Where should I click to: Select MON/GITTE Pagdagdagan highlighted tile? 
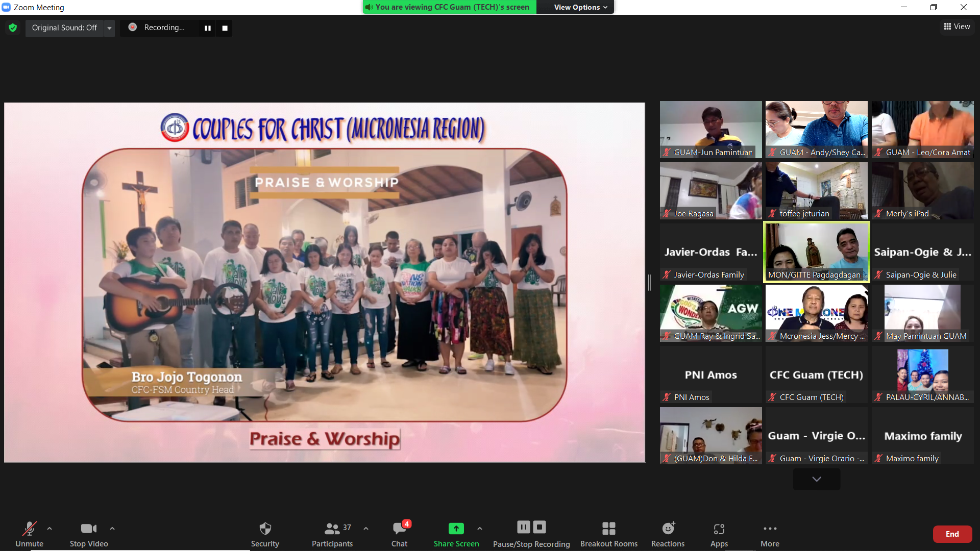816,252
